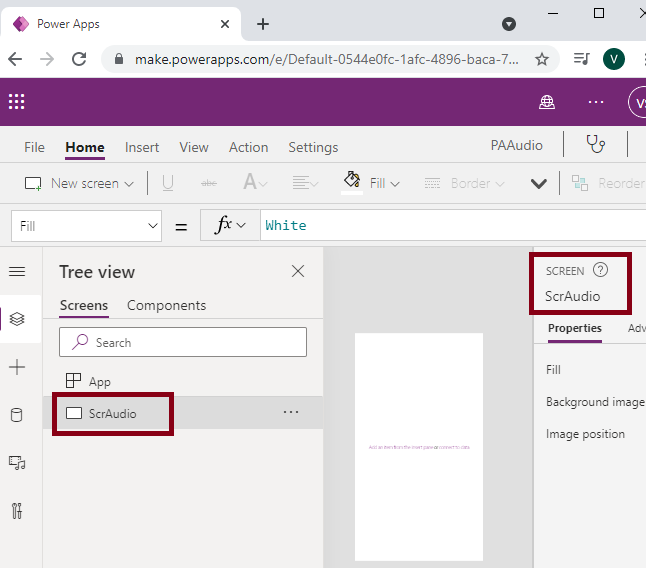Click the Chrome profile avatar V

coord(614,59)
